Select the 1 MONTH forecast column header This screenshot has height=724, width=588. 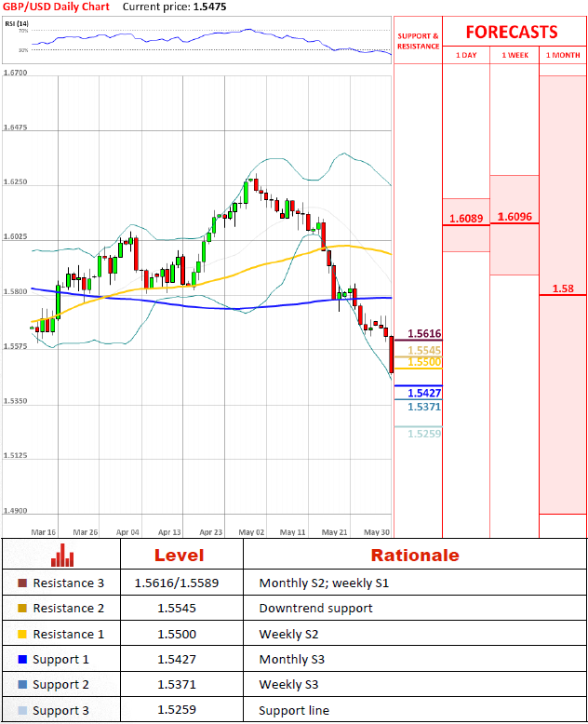tap(563, 55)
